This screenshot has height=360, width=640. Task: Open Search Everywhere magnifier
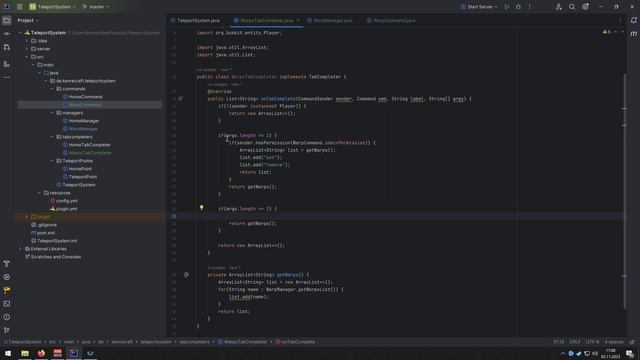[x=572, y=7]
